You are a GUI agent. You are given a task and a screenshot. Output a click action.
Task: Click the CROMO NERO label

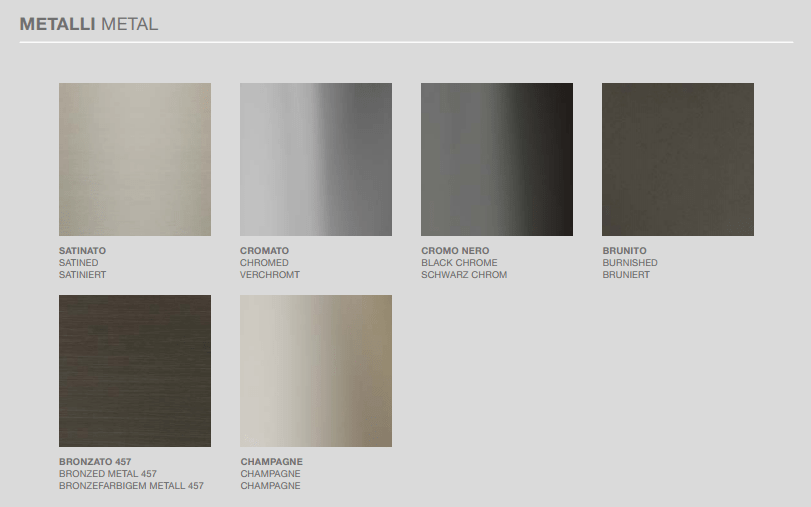pos(455,251)
